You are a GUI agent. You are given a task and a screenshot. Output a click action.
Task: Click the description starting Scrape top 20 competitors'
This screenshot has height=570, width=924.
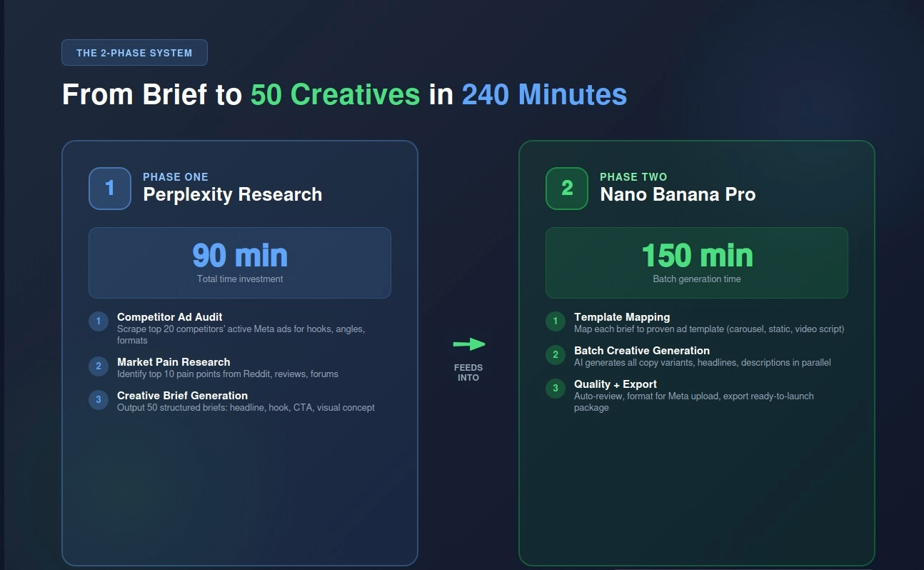point(241,335)
